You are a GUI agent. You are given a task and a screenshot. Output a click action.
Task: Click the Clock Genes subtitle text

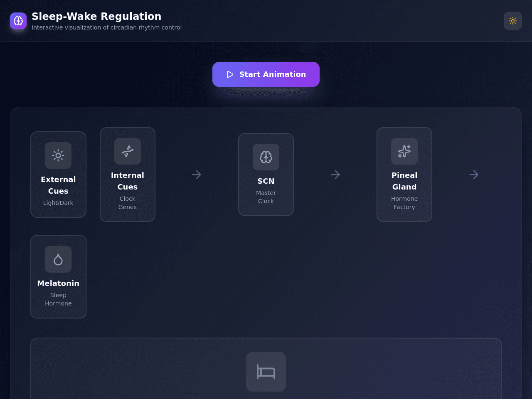click(128, 203)
